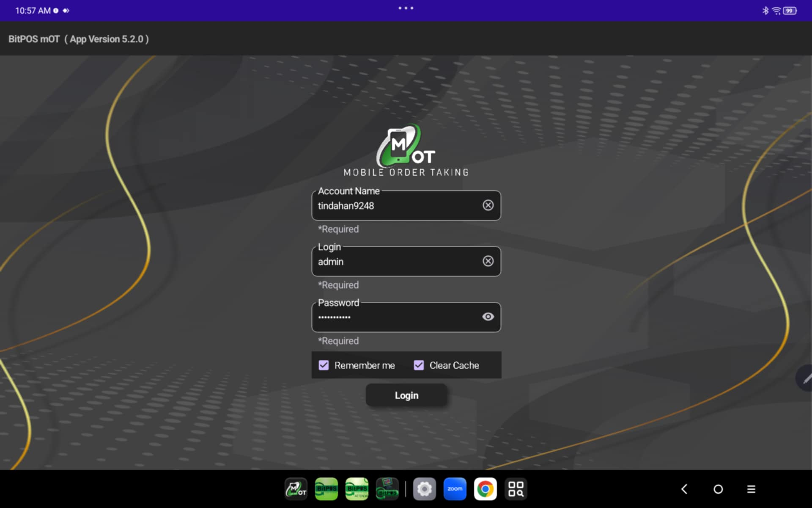Tap the three-dot handle at top
The image size is (812, 508).
[406, 8]
